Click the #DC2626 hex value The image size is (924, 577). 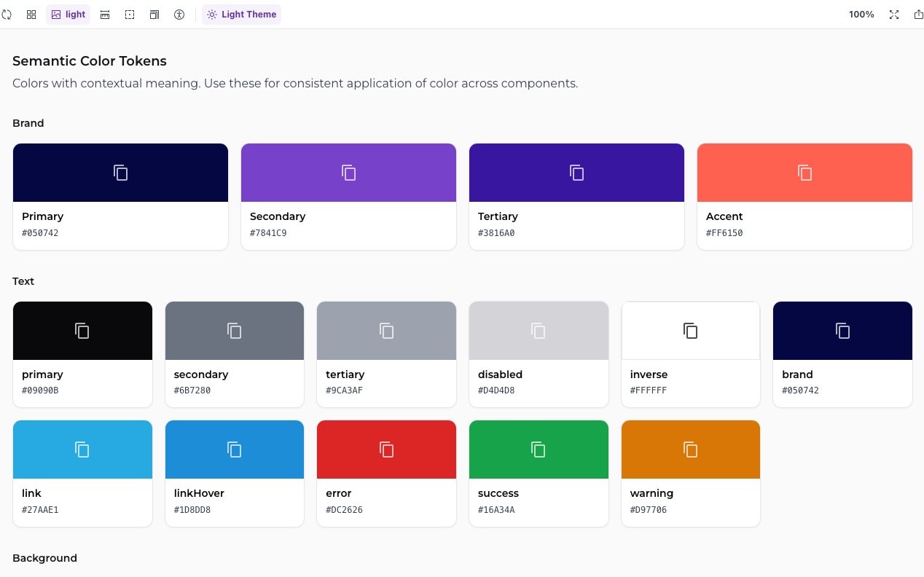[344, 510]
